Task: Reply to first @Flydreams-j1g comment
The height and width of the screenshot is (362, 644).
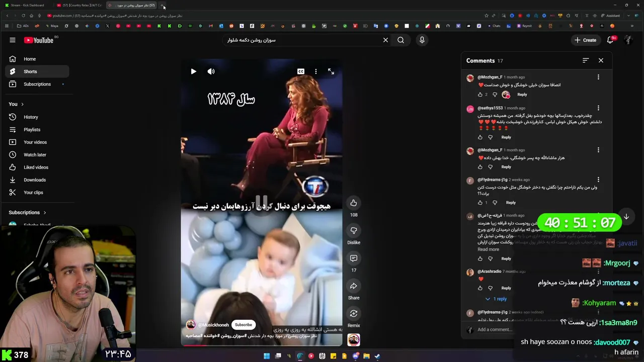Action: (511, 203)
